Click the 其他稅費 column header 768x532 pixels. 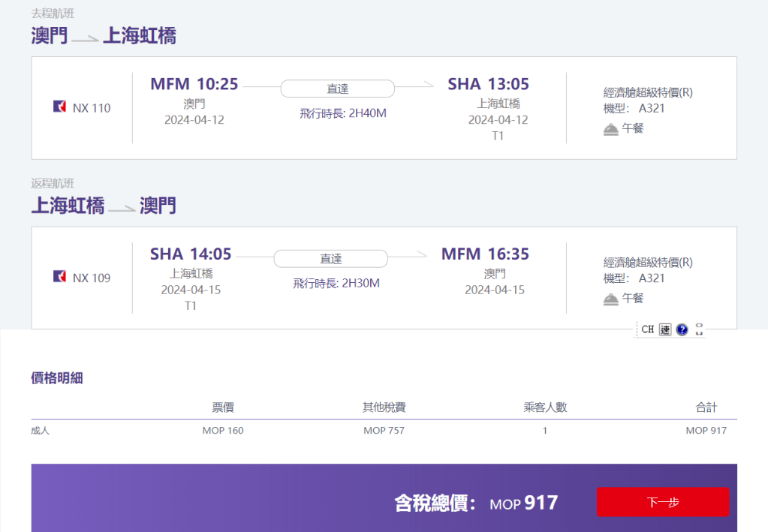pyautogui.click(x=384, y=407)
